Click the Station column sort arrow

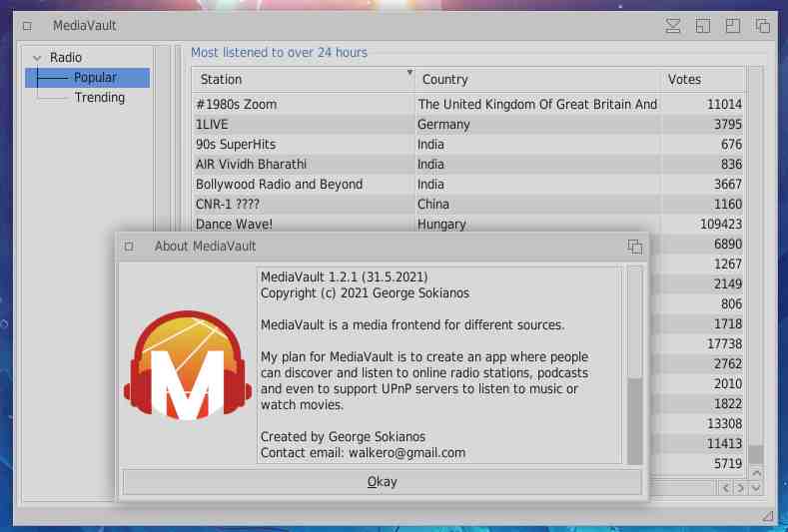coord(409,73)
